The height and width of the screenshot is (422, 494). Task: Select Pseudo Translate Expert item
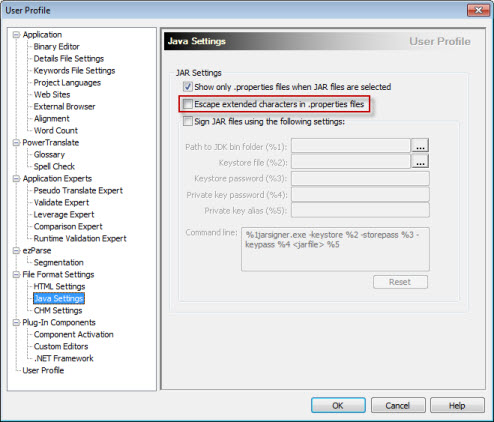[78, 190]
